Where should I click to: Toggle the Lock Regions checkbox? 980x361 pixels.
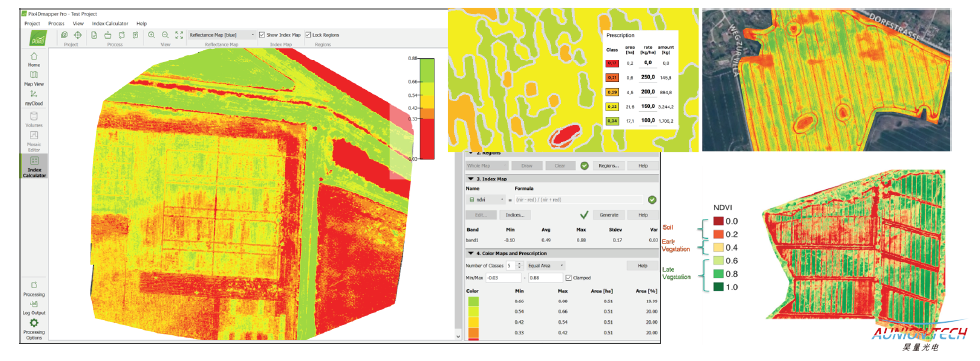tap(308, 35)
